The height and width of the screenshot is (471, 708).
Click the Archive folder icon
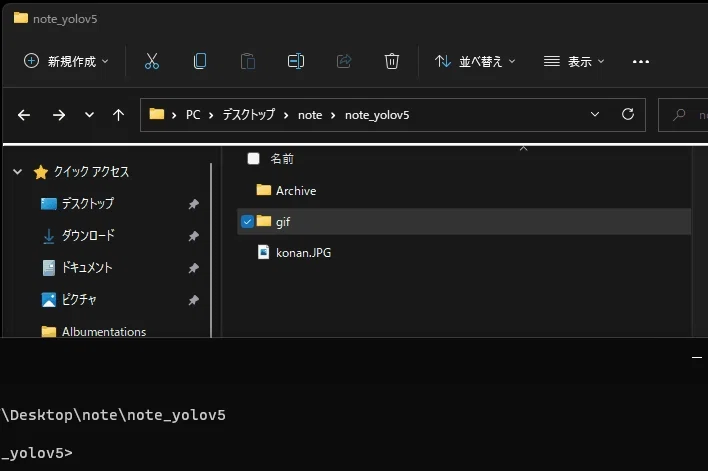coord(264,190)
